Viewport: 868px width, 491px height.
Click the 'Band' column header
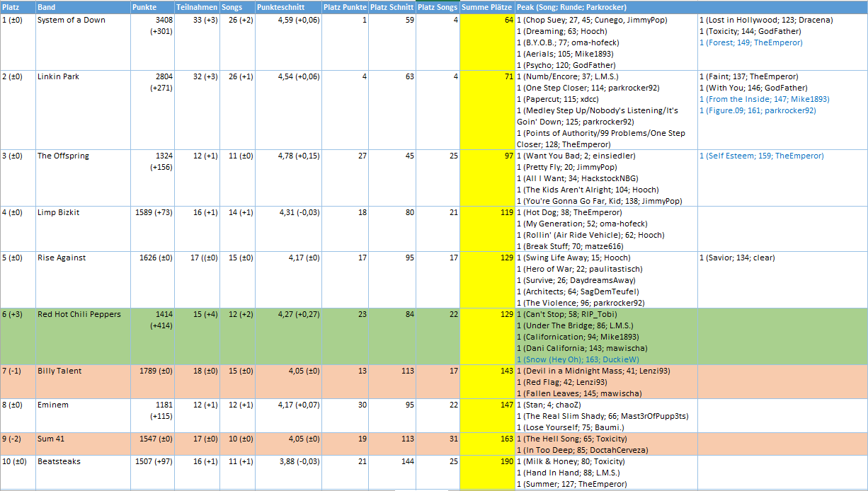coord(83,7)
